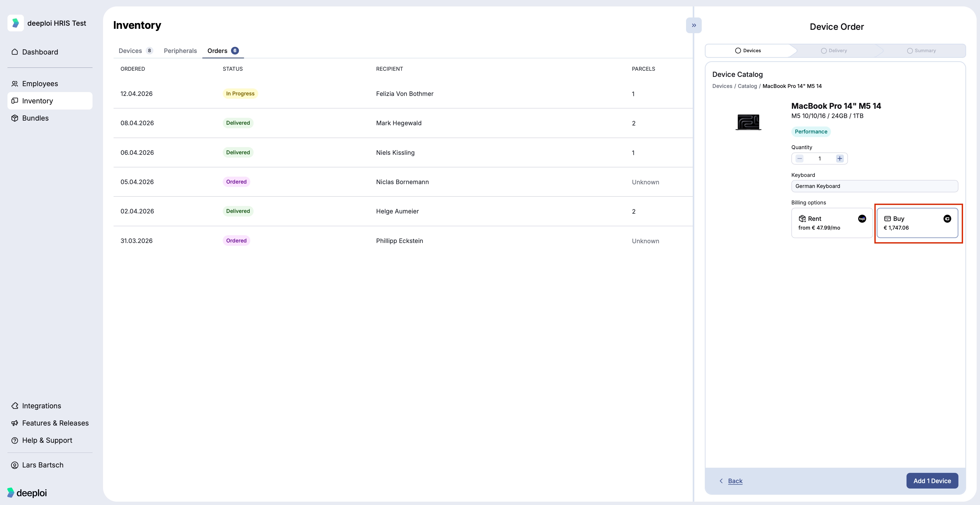Go to Employees in sidebar
The height and width of the screenshot is (505, 980).
pos(50,83)
